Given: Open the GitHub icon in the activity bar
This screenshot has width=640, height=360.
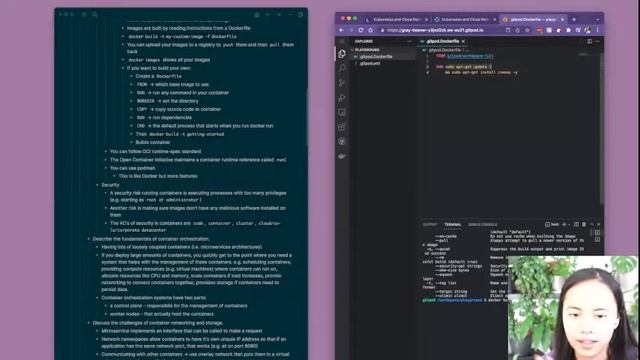Looking at the screenshot, I should 342,141.
